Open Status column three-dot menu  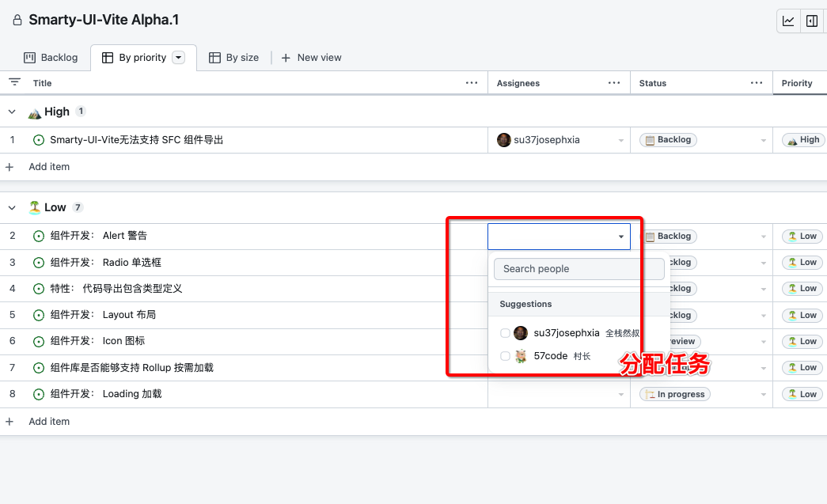coord(757,83)
